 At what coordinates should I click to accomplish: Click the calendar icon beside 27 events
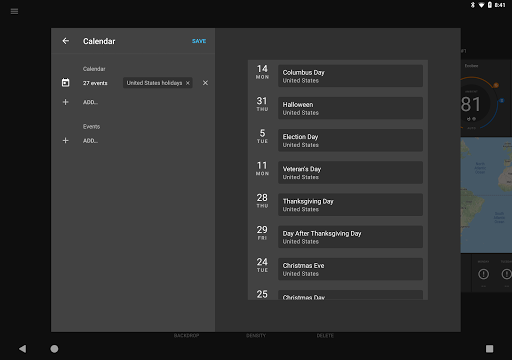pos(66,83)
